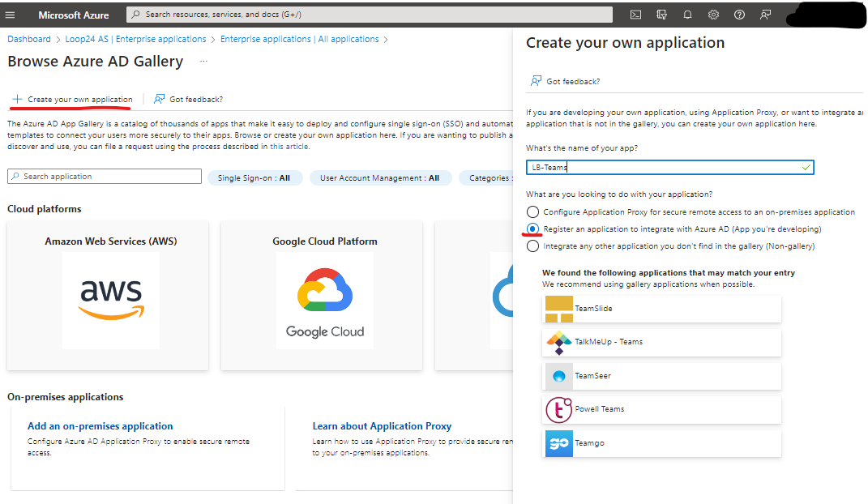Click the TalkMeUp - Teams app icon
This screenshot has width=868, height=504.
coord(559,343)
